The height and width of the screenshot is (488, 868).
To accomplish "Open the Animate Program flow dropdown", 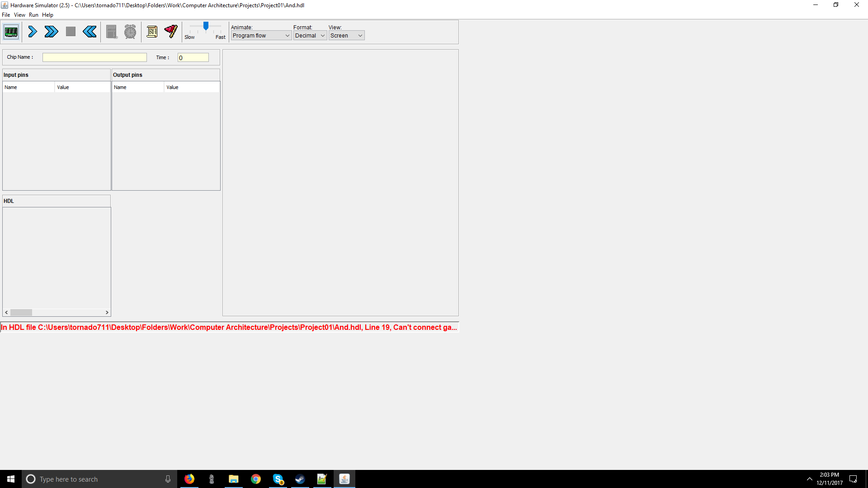I will [261, 36].
